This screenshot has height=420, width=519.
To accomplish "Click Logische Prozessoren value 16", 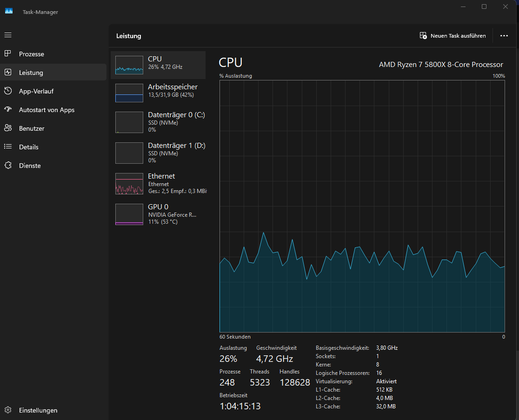I will (x=379, y=373).
